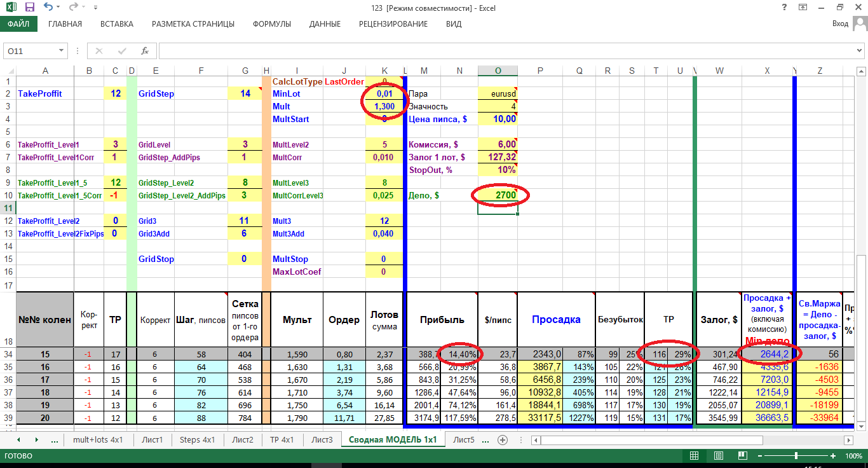Image resolution: width=868 pixels, height=468 pixels.
Task: Switch to Normal view icon
Action: coord(695,456)
